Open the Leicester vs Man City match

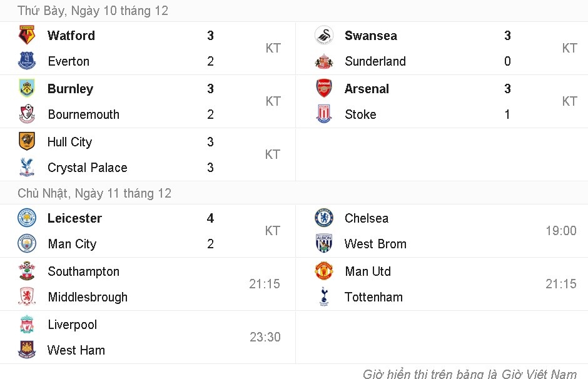coord(147,230)
